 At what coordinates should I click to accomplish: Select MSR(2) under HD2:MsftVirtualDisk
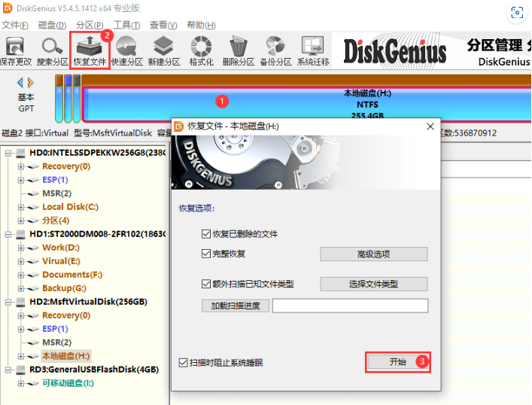tap(56, 343)
